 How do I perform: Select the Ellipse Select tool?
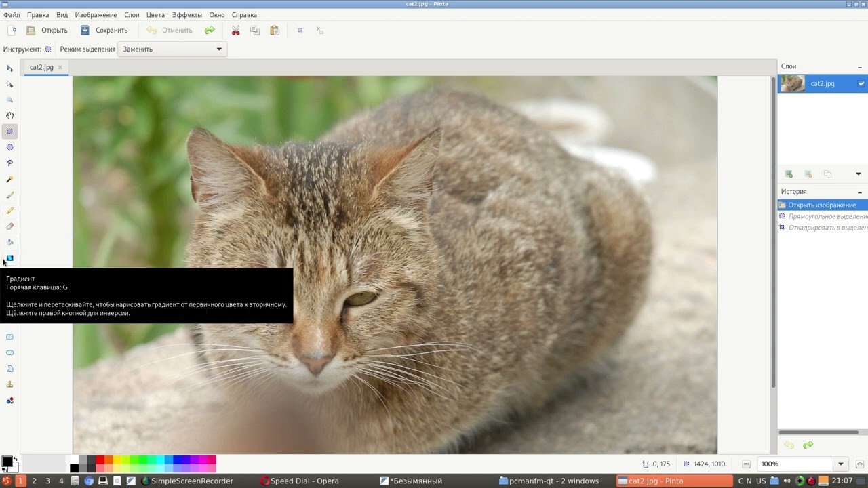coord(9,147)
